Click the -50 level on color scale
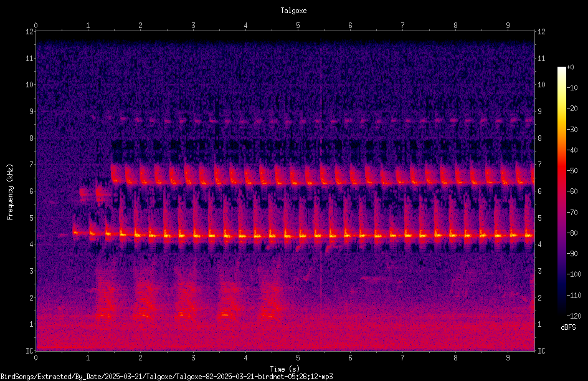This screenshot has height=381, width=588. point(572,171)
